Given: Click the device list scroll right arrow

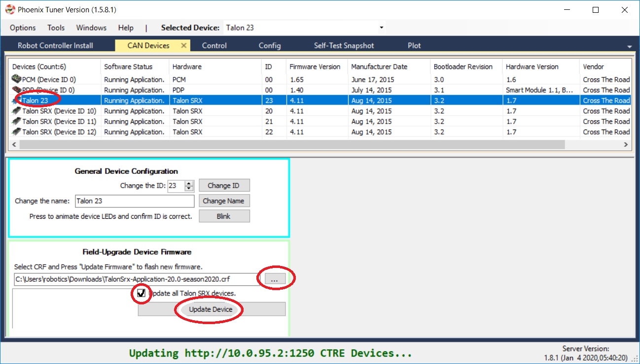Looking at the screenshot, I should pyautogui.click(x=626, y=145).
